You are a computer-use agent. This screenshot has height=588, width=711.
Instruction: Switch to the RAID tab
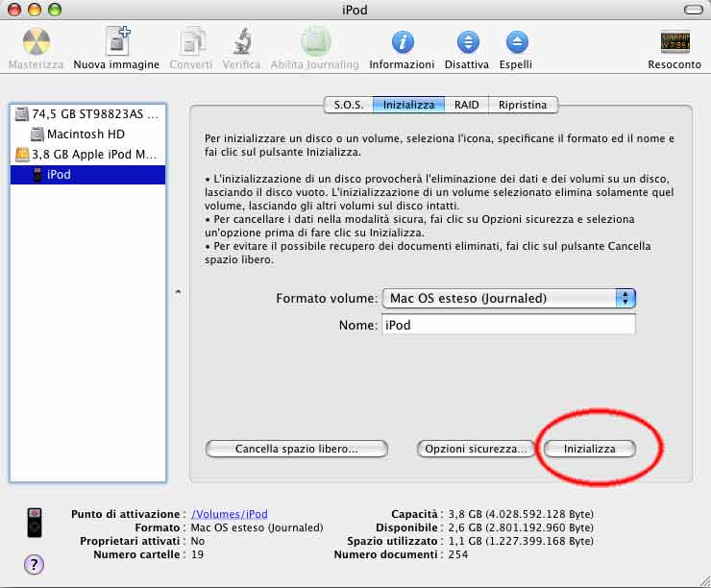(467, 105)
